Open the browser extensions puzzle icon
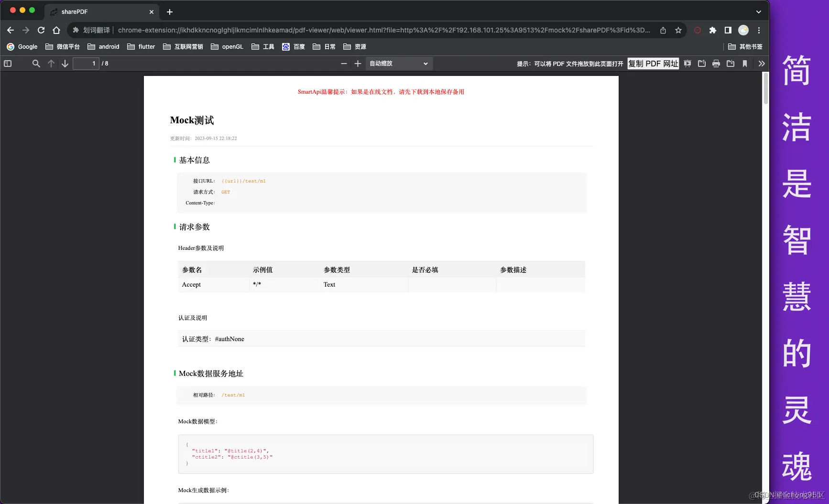Viewport: 829px width, 504px height. pos(713,30)
